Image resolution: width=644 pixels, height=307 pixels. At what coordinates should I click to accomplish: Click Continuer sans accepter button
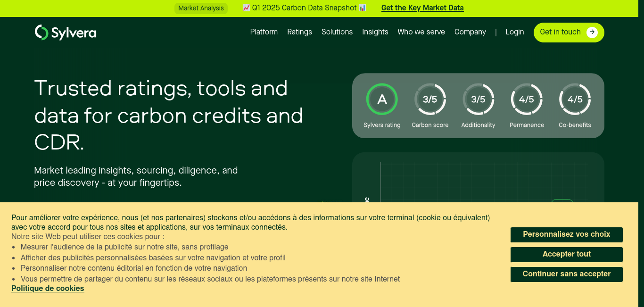(567, 274)
